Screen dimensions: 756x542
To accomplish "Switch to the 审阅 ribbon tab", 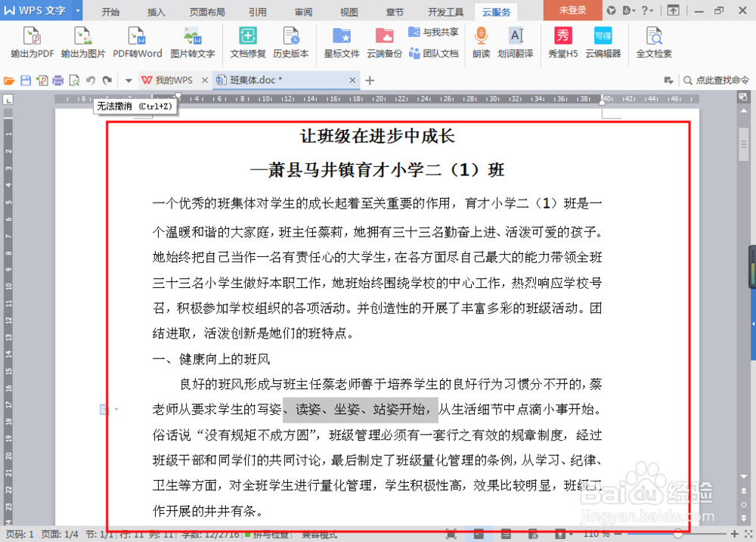I will click(303, 11).
